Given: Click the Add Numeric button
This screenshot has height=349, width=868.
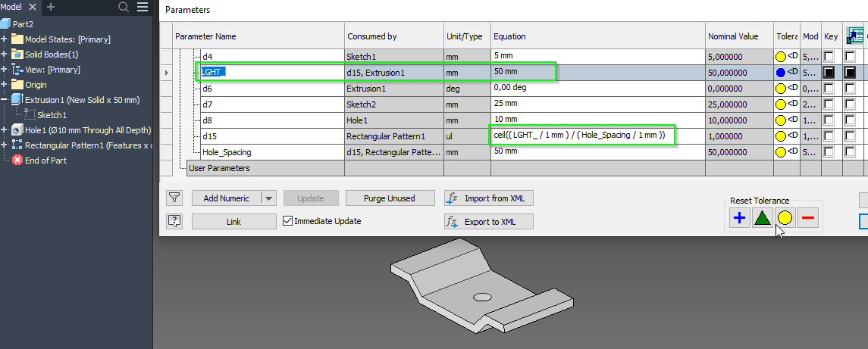Looking at the screenshot, I should click(227, 198).
